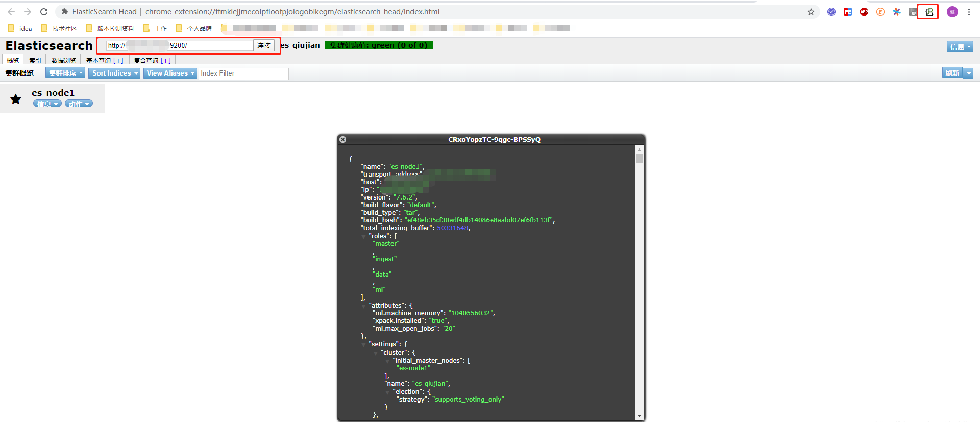Screen dimensions: 980x422
Task: Open the purple Chrome profile avatar
Action: tap(952, 12)
